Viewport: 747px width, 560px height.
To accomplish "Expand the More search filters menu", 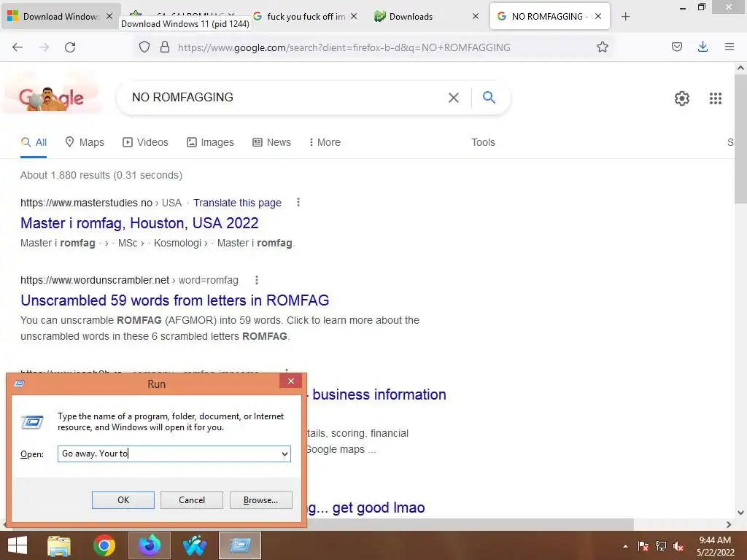I will (x=325, y=142).
